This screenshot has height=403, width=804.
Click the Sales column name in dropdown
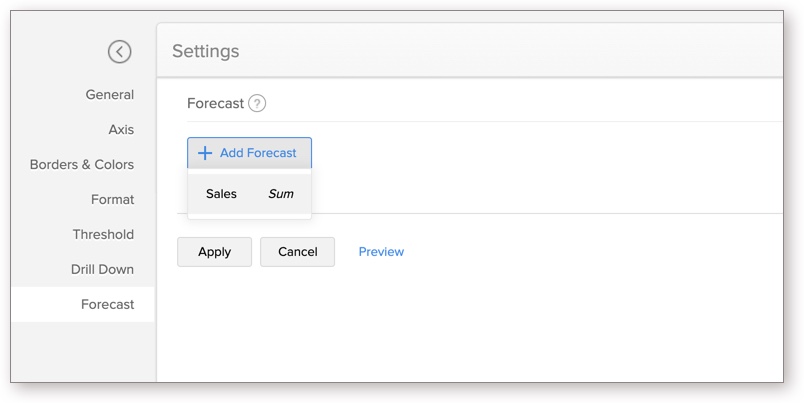221,194
